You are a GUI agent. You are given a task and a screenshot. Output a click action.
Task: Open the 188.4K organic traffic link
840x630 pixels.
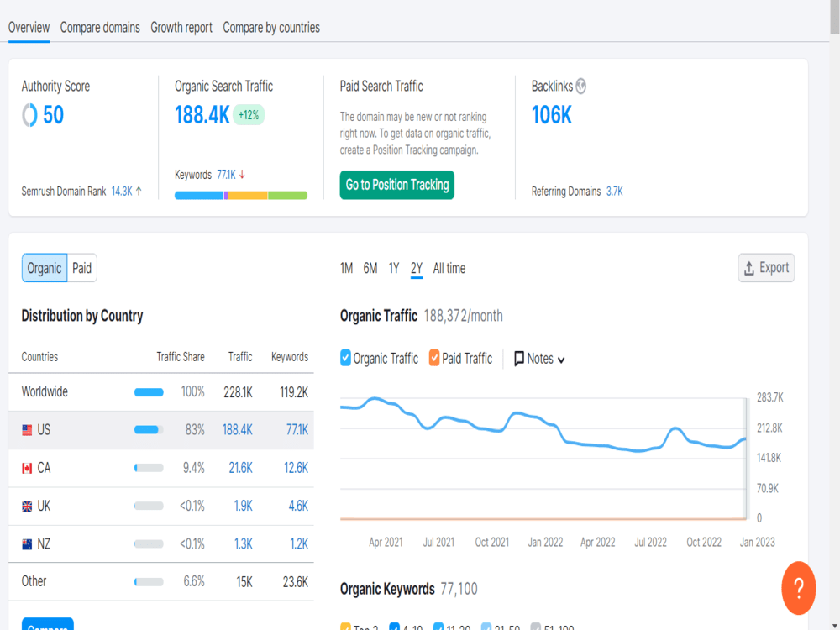202,115
